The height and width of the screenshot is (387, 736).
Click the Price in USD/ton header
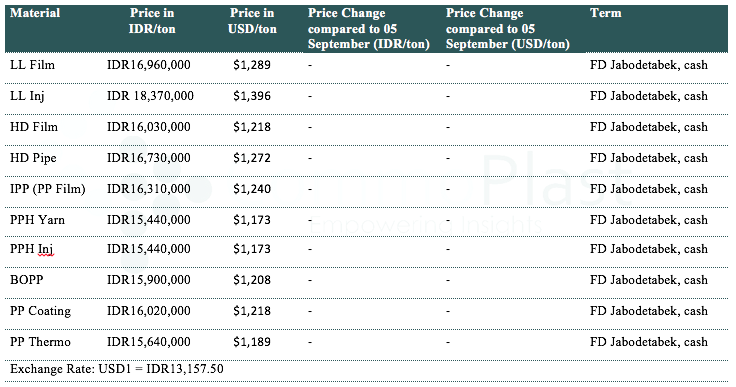coord(252,21)
